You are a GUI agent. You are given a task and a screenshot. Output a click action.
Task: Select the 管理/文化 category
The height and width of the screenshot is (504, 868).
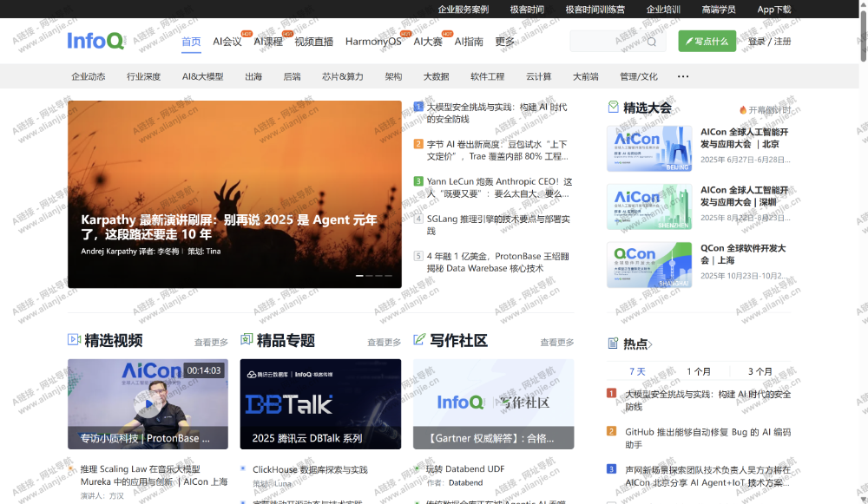point(639,76)
